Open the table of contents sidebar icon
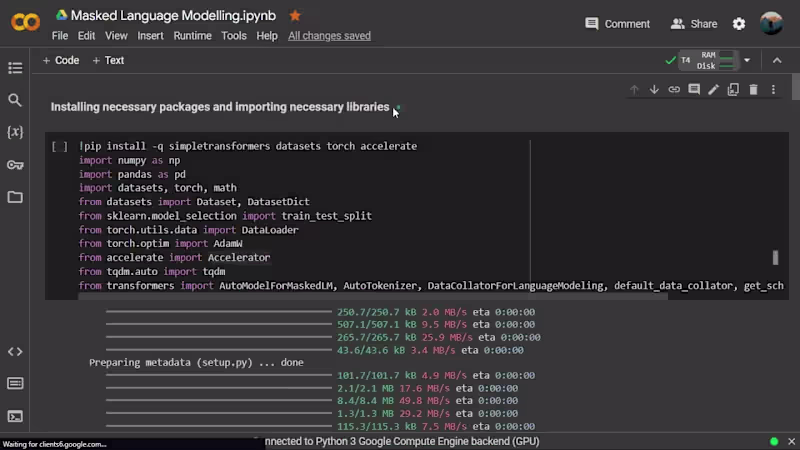The image size is (800, 450). point(15,68)
